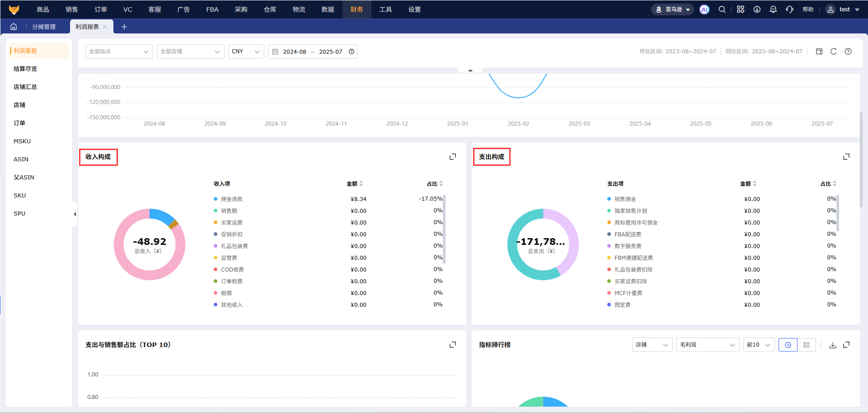Click the date range picker field

(312, 52)
